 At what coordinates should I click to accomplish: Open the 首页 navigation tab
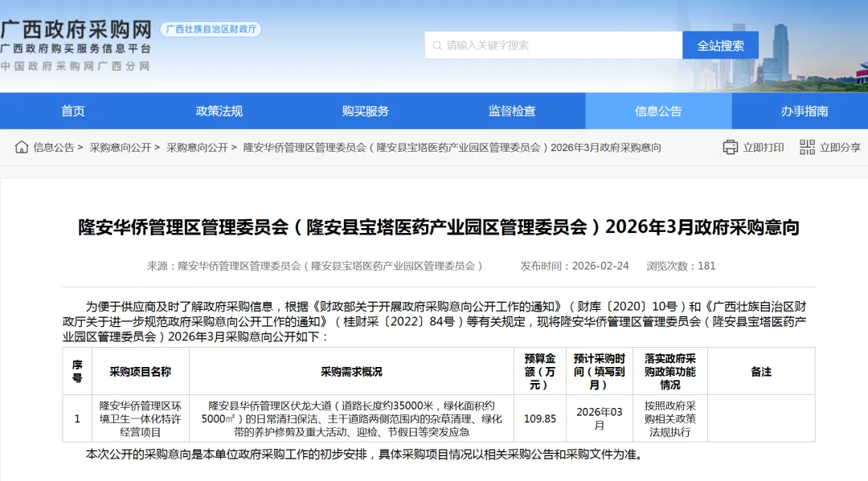coord(73,111)
